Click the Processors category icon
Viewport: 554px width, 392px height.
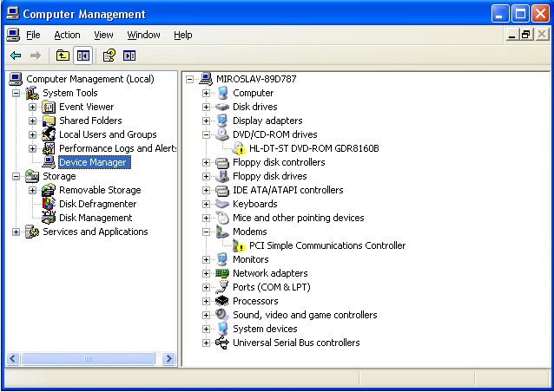(x=222, y=301)
